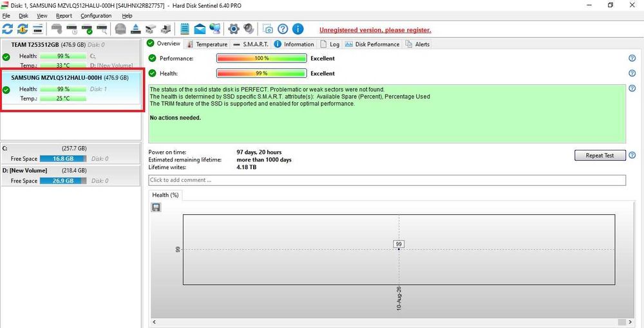Viewport: 644px width, 328px height.
Task: Switch to the Information tab
Action: [294, 44]
